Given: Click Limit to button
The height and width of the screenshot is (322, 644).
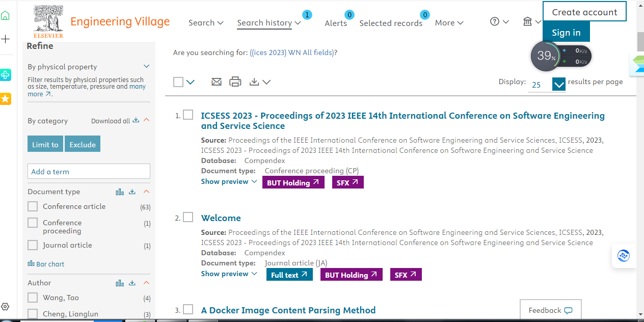Looking at the screenshot, I should (x=45, y=144).
